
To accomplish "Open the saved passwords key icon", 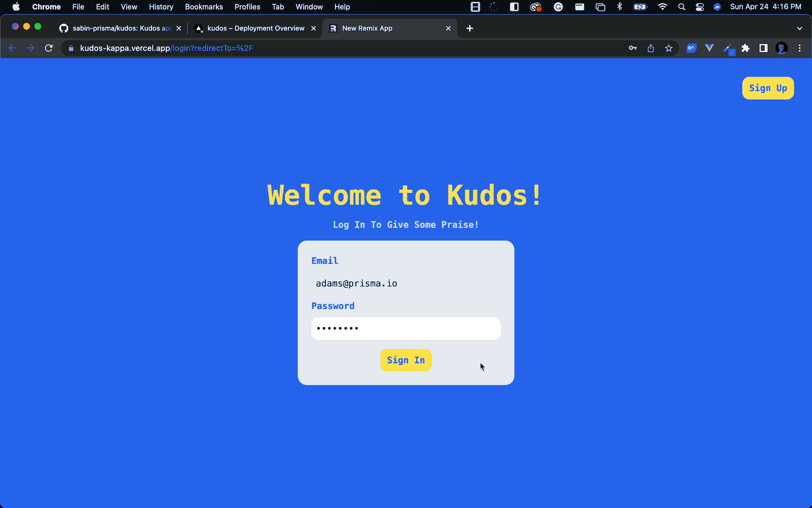I will pos(633,48).
